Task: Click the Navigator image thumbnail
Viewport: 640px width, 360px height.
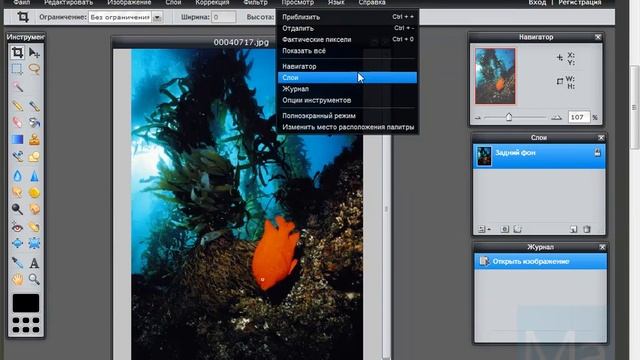Action: click(495, 76)
